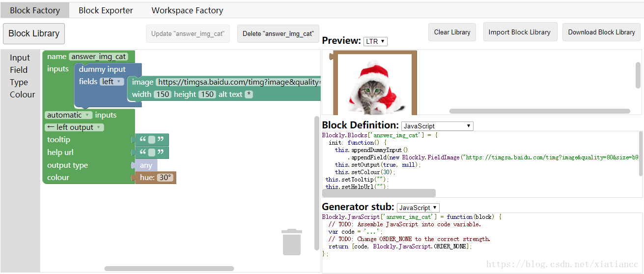Open Block Definition language dropdown
Viewport: 644px width, 274px height.
click(437, 126)
